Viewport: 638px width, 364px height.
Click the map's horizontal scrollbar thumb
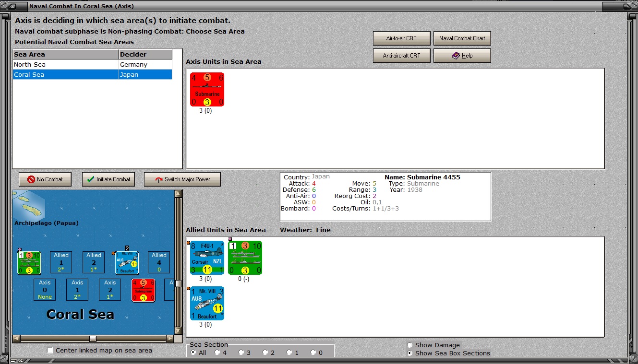[x=93, y=339]
